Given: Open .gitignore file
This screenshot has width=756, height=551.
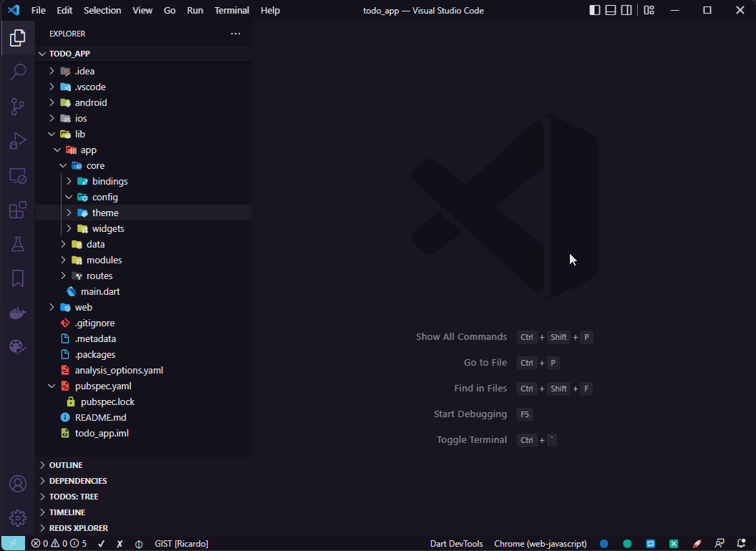Looking at the screenshot, I should pyautogui.click(x=144, y=323).
